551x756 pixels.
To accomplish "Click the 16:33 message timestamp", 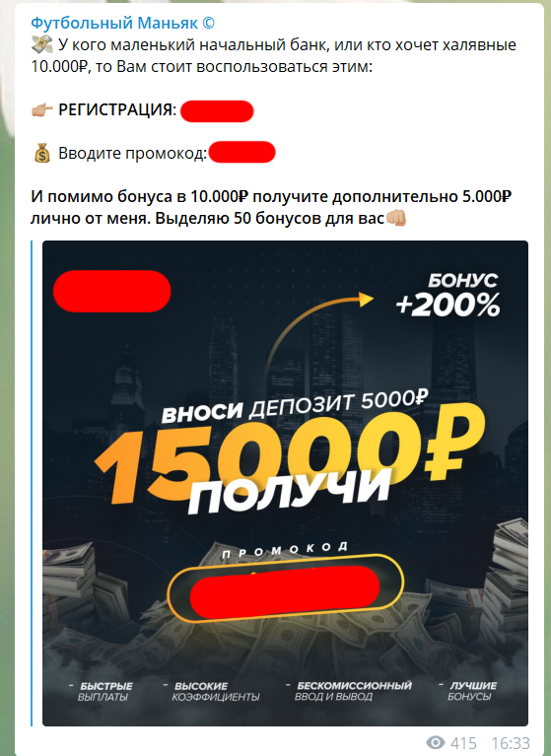I will (x=511, y=743).
